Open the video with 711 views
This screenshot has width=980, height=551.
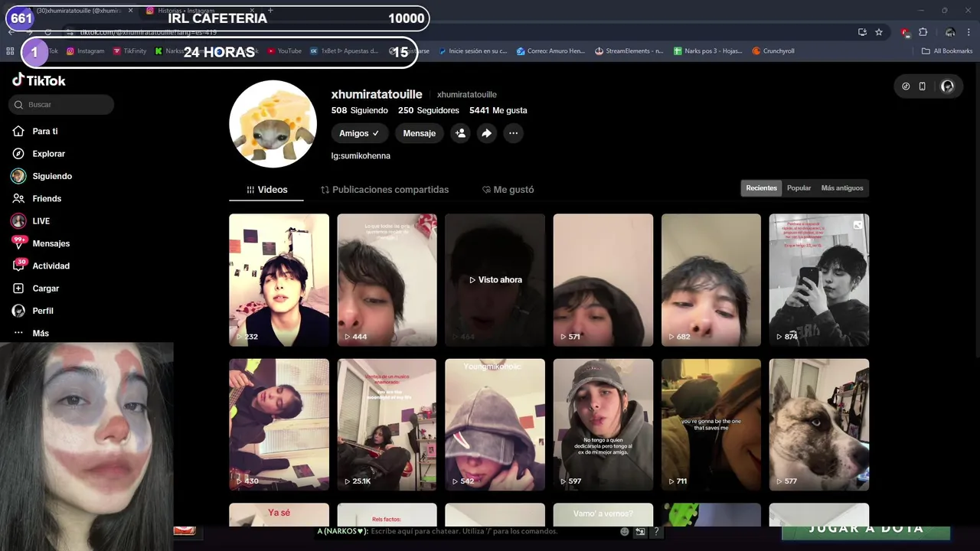point(711,425)
